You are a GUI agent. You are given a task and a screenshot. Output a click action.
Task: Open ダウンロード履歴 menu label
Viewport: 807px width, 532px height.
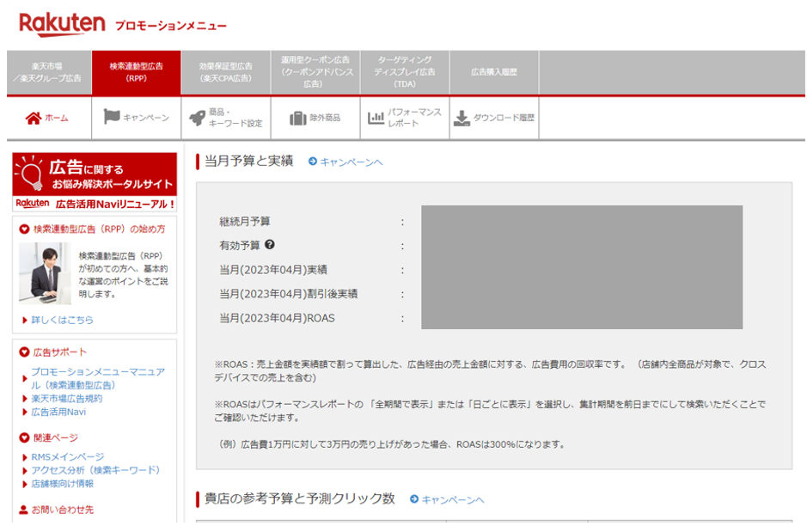pos(504,118)
